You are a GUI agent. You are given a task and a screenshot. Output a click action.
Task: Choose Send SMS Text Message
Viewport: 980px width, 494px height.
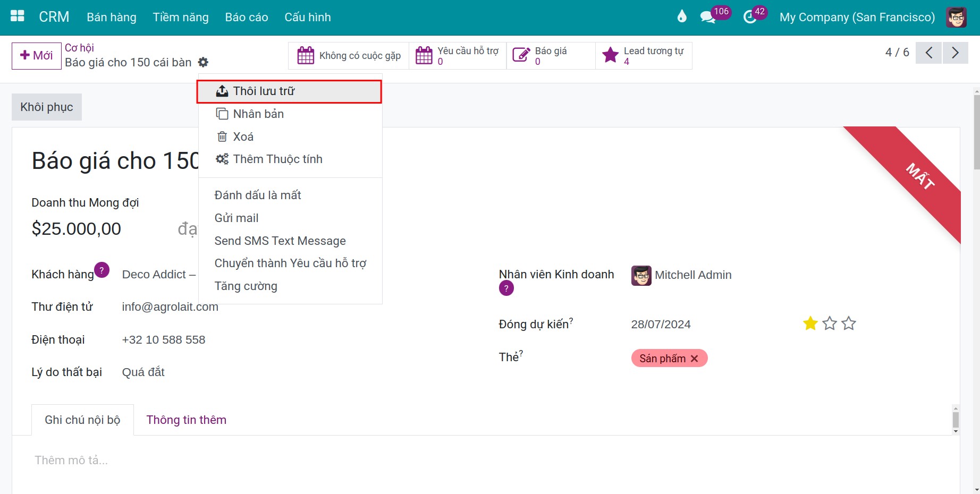click(290, 241)
